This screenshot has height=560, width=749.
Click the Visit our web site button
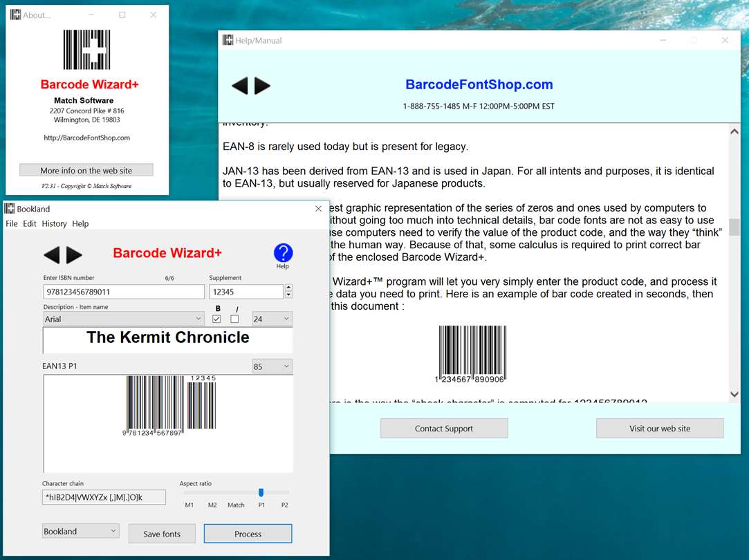click(660, 428)
